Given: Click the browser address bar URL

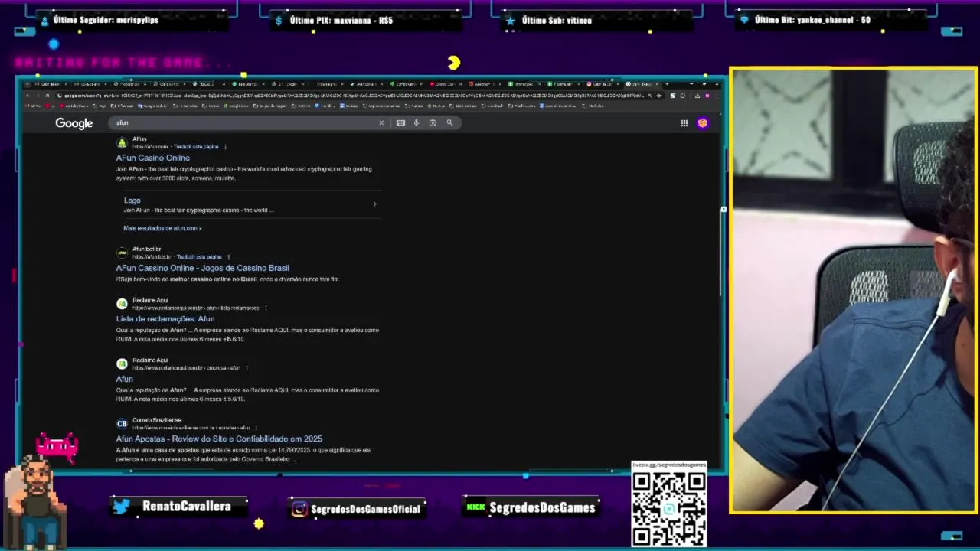Looking at the screenshot, I should click(x=352, y=96).
